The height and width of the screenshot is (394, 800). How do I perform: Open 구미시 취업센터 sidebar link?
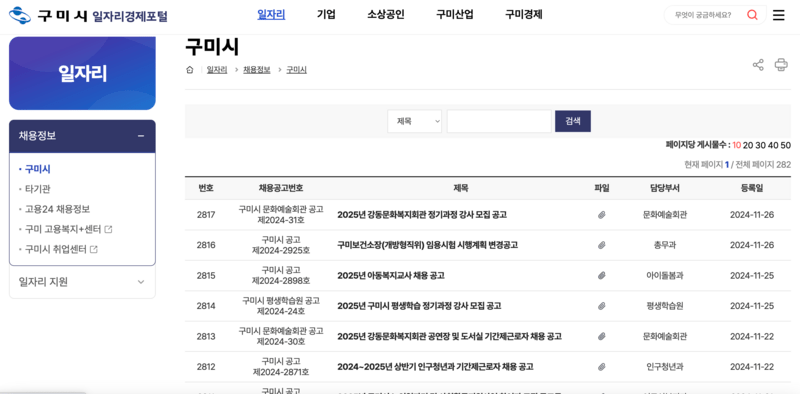click(56, 250)
